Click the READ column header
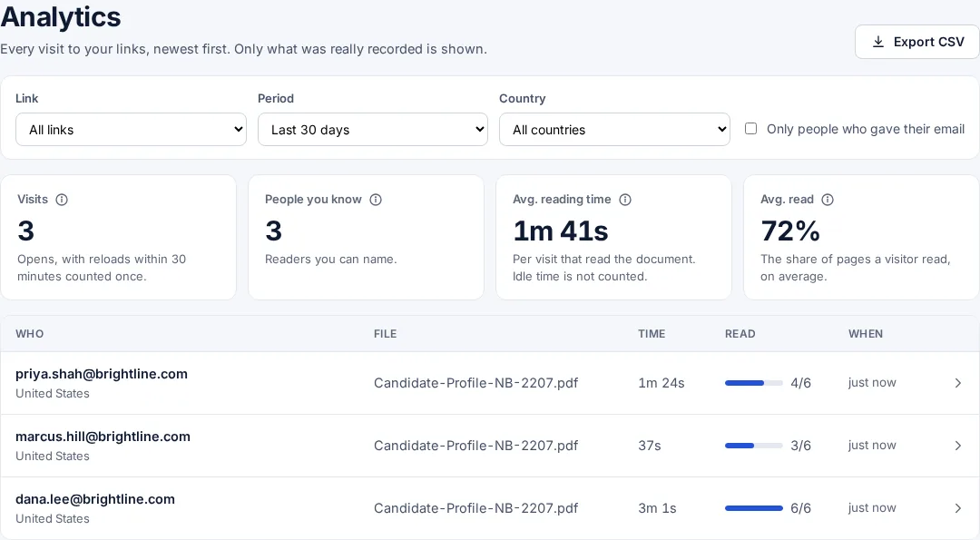Viewport: 980px width, 540px height. coord(740,334)
